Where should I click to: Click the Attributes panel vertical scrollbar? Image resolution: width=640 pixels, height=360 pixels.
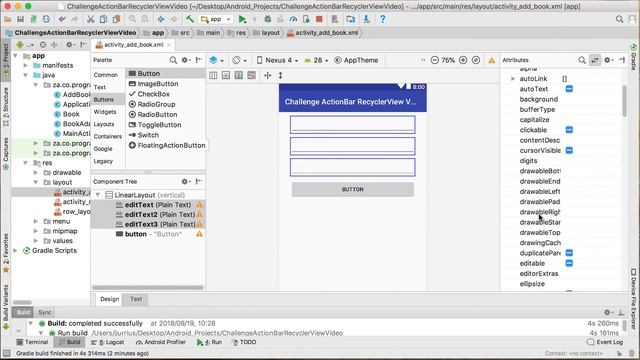[624, 101]
